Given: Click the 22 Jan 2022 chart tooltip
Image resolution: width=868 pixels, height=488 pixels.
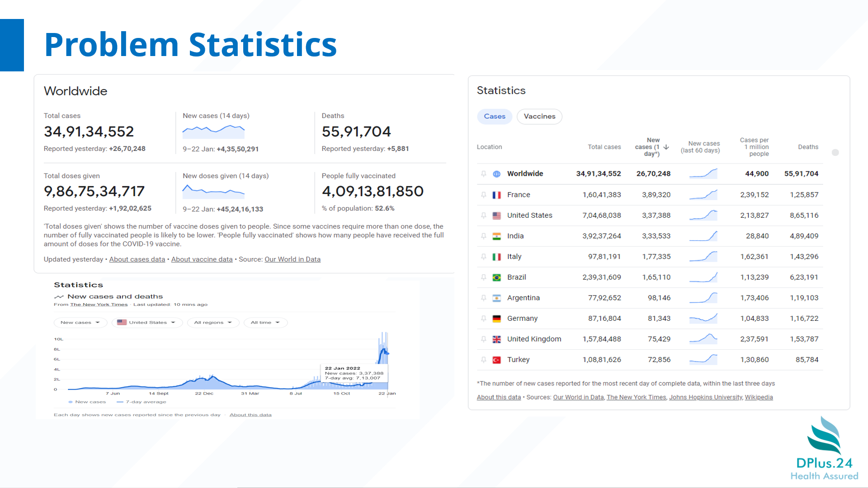Looking at the screenshot, I should pyautogui.click(x=354, y=373).
